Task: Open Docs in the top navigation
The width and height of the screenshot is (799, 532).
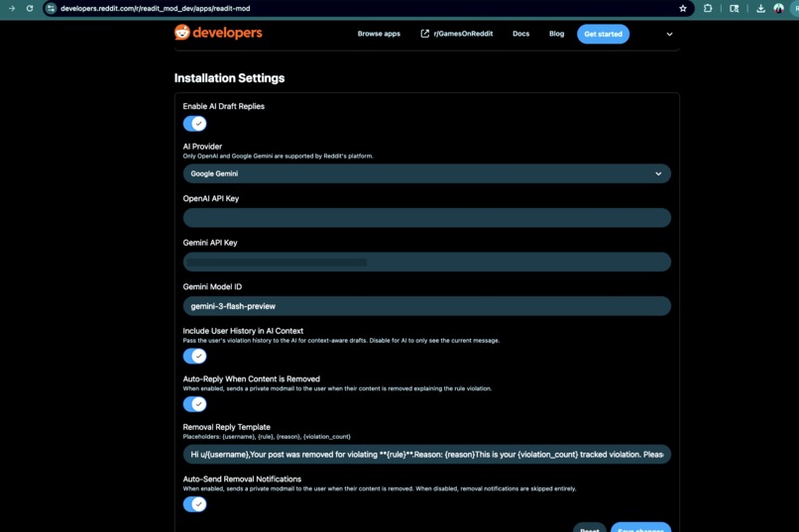Action: tap(520, 34)
